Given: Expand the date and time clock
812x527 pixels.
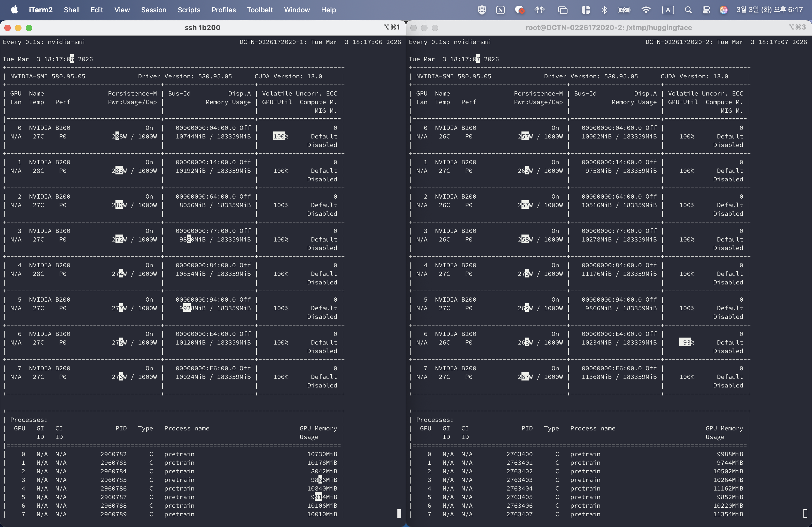Looking at the screenshot, I should point(769,10).
